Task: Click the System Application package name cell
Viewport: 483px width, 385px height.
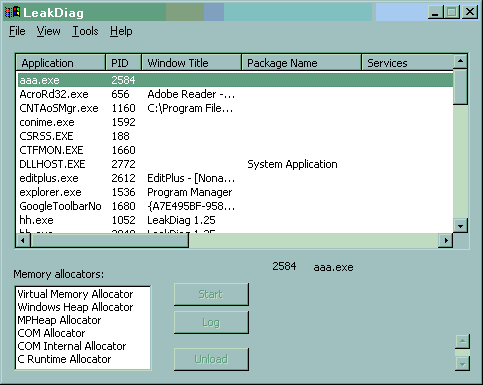Action: click(x=292, y=164)
